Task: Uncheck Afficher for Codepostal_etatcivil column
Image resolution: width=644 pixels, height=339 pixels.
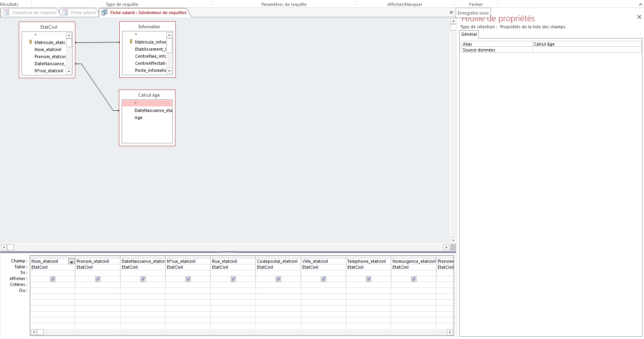Action: pos(278,279)
